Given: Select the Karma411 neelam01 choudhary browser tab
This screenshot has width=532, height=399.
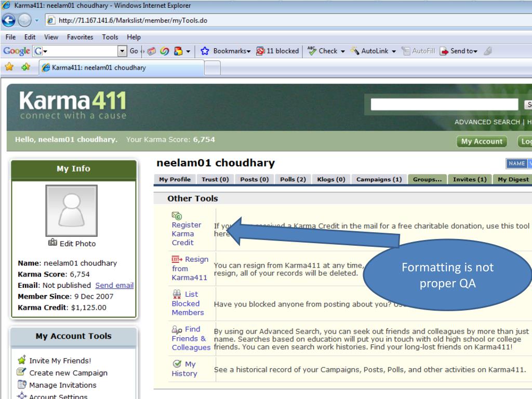Looking at the screenshot, I should click(122, 68).
